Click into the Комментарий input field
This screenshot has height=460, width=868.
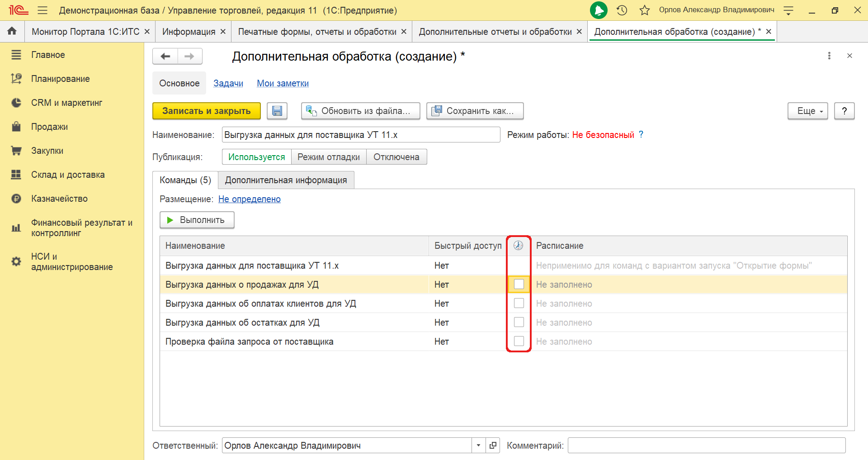coord(706,446)
